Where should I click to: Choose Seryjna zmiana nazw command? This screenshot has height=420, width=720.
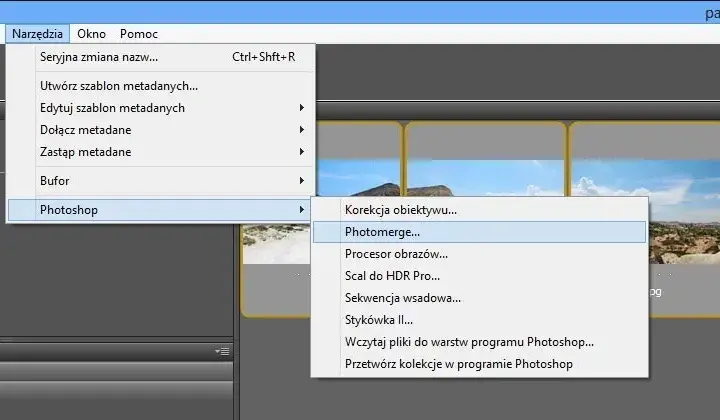coord(161,57)
